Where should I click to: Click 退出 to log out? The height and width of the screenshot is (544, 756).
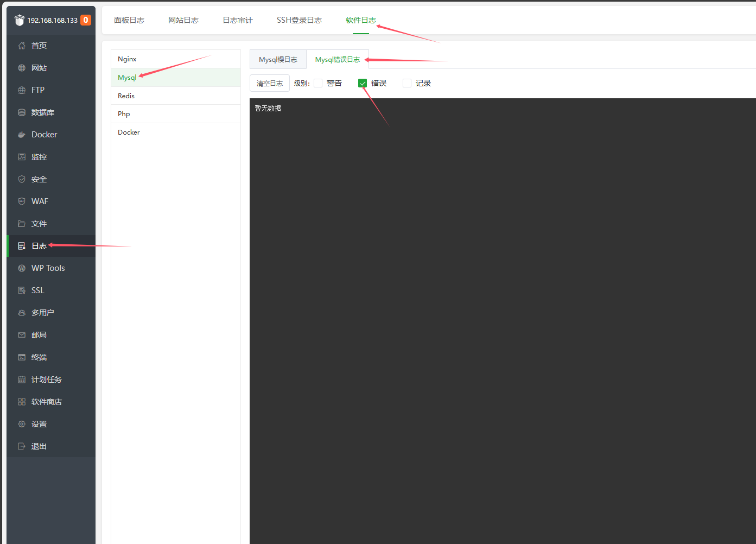(x=52, y=446)
